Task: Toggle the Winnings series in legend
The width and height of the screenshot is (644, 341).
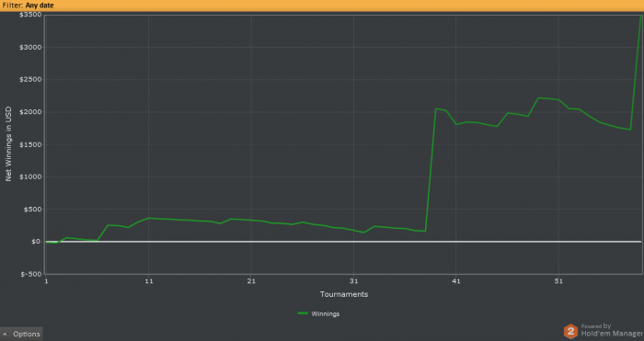Action: 318,314
